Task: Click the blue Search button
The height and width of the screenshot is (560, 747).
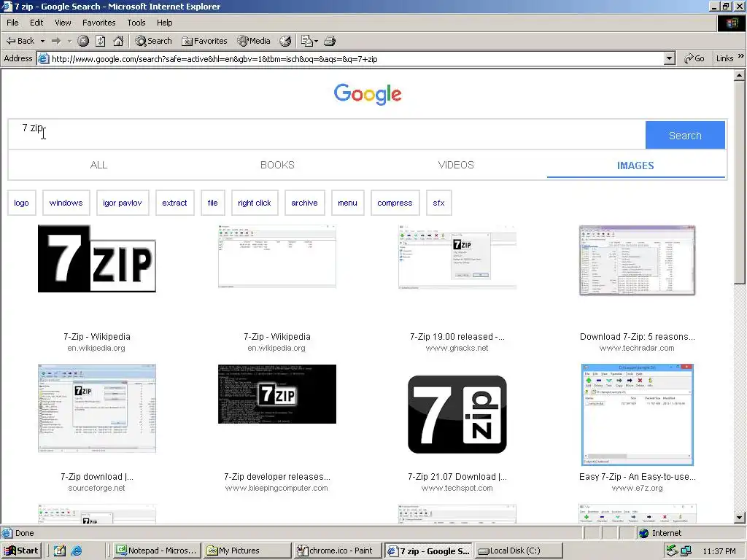Action: pos(685,135)
